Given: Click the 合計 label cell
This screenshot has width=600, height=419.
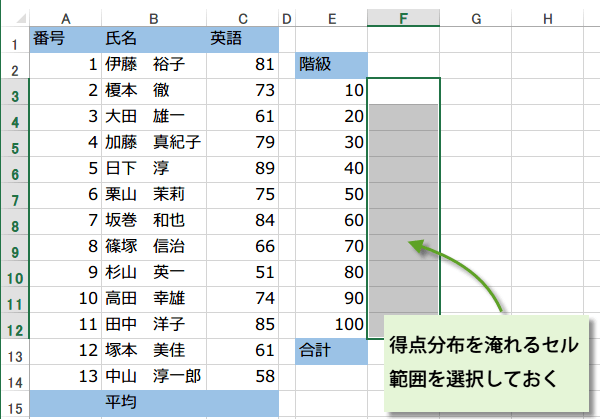Looking at the screenshot, I should tap(331, 352).
